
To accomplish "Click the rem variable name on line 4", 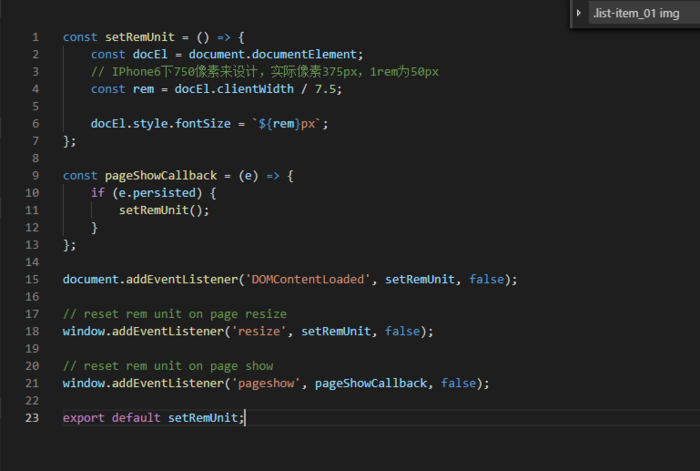I will pos(143,89).
